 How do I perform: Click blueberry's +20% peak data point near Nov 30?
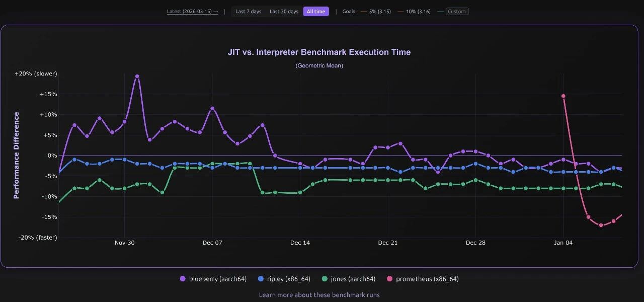click(137, 75)
